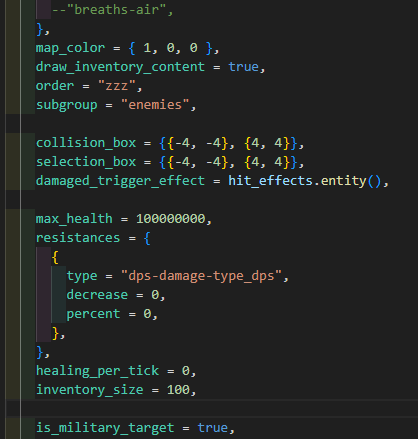
Task: Click hit_effects identifier
Action: [x=270, y=181]
